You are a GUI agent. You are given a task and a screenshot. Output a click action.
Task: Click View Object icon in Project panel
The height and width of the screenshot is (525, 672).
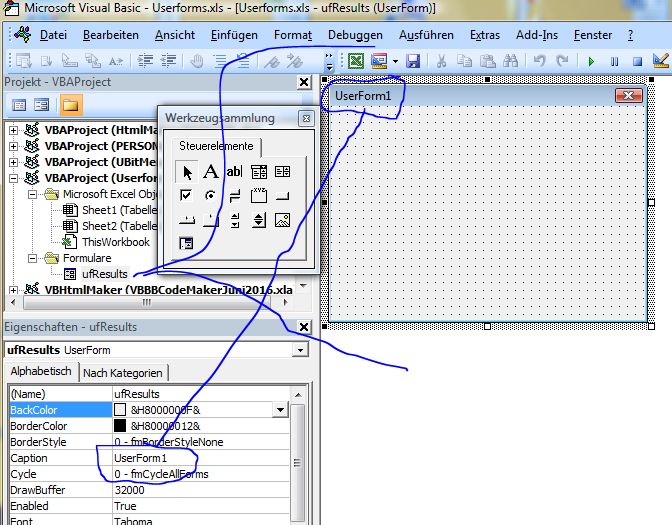click(x=42, y=105)
